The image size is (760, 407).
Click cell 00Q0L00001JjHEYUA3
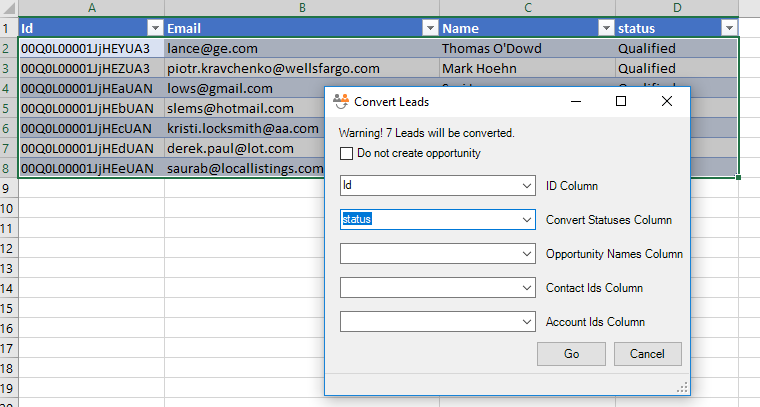tap(92, 48)
